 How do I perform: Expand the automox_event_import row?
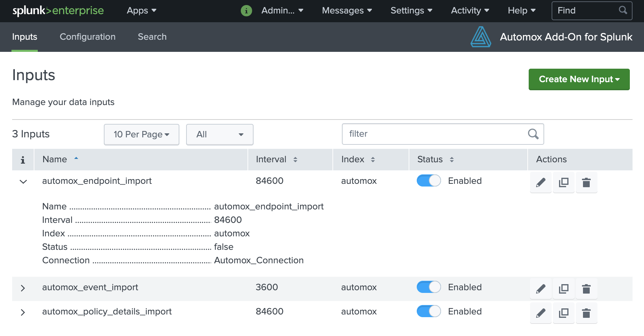tap(23, 288)
